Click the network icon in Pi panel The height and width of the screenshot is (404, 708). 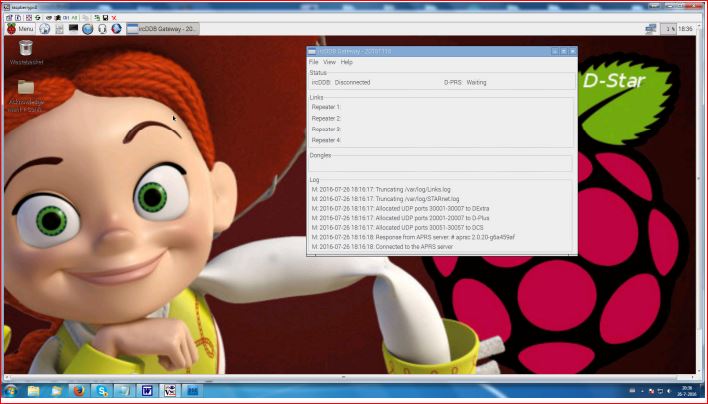point(650,28)
